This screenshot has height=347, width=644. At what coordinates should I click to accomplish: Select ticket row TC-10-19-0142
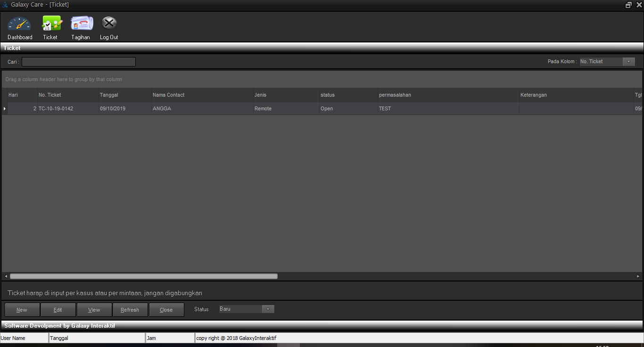56,109
